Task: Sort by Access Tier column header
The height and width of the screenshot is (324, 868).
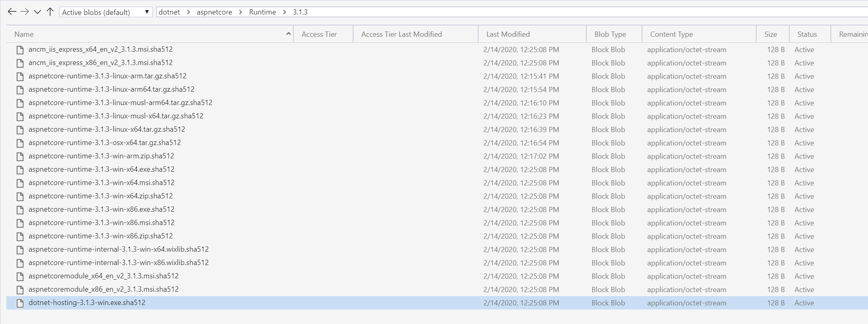Action: (x=319, y=34)
